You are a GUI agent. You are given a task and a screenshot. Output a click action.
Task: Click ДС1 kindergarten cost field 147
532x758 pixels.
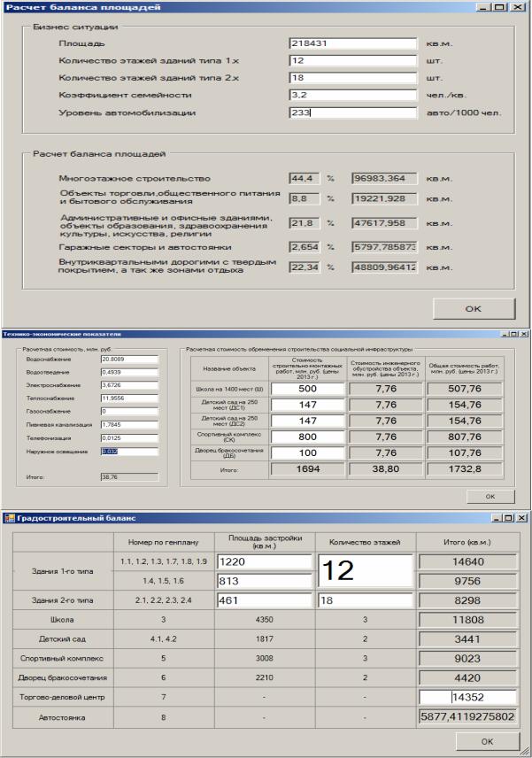pyautogui.click(x=308, y=405)
